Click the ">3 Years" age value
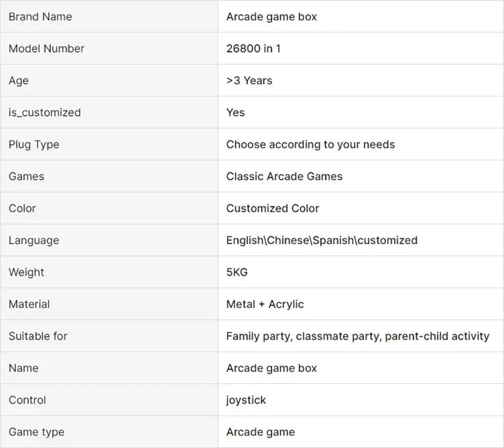This screenshot has width=504, height=448. (x=249, y=81)
